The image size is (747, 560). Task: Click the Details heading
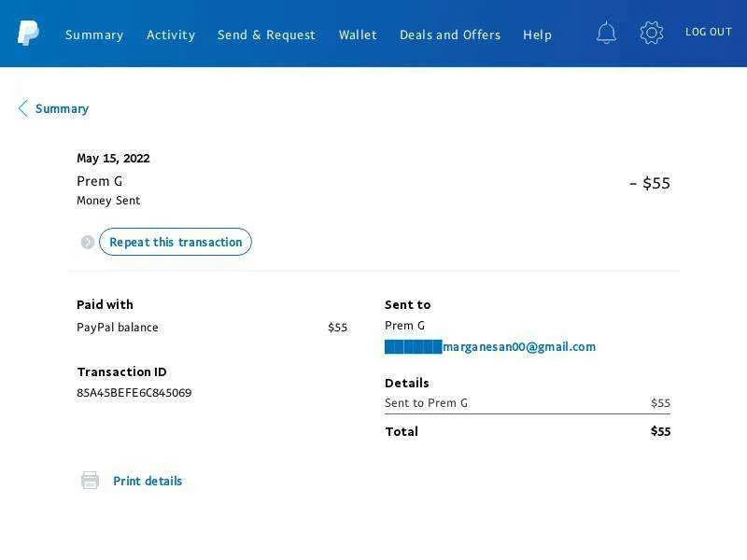pyautogui.click(x=407, y=383)
